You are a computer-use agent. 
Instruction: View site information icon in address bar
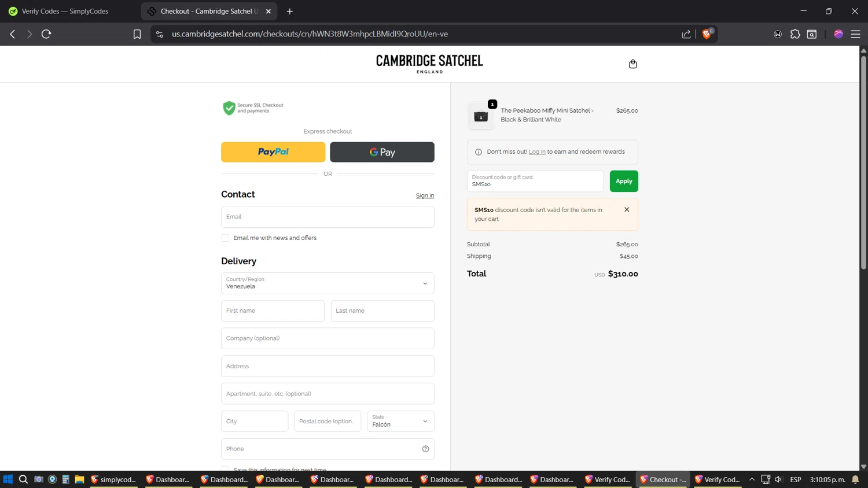click(x=160, y=34)
